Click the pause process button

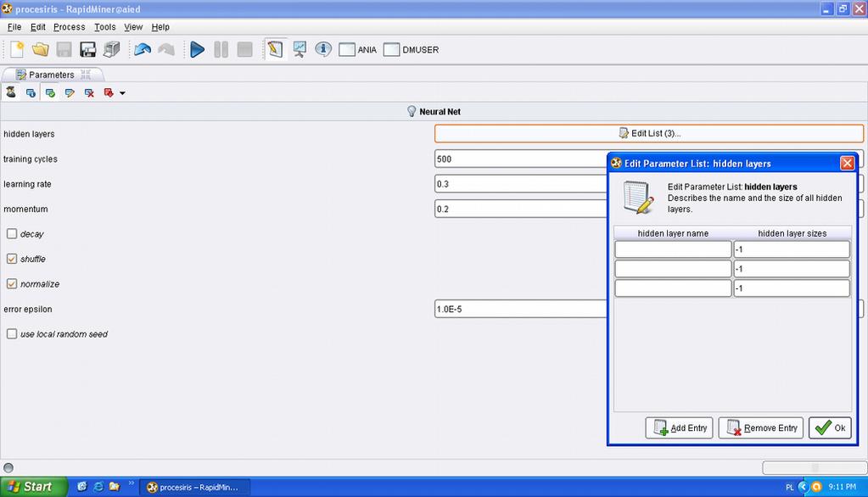221,50
